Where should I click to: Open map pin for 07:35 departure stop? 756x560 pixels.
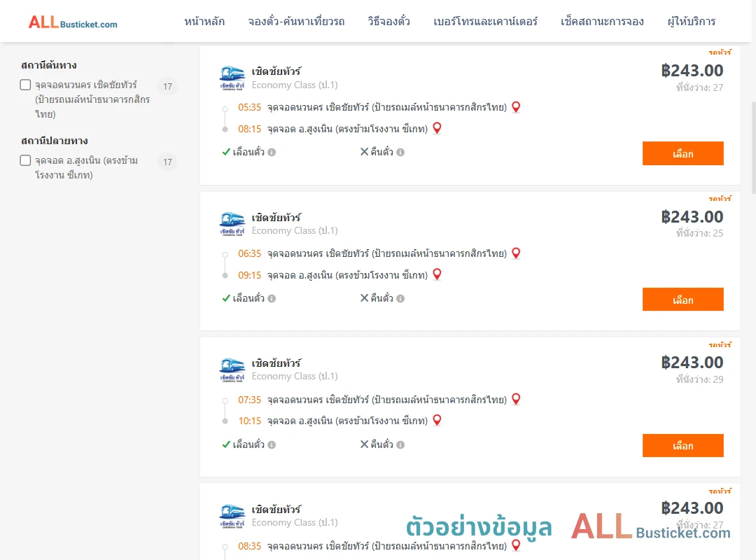(516, 400)
